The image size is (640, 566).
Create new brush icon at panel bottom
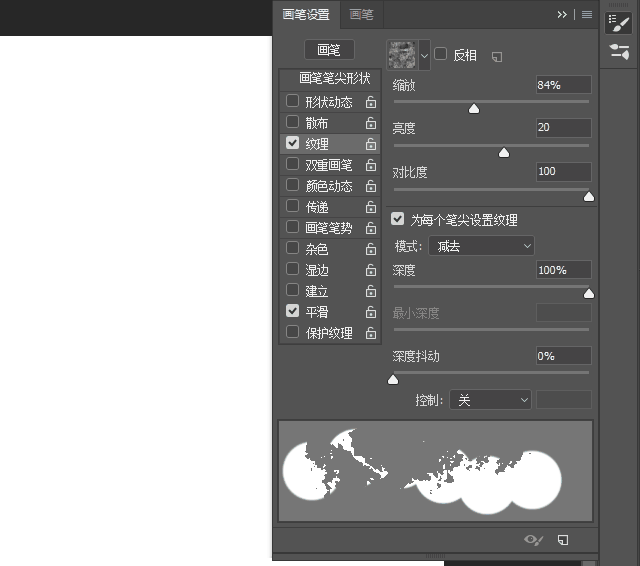click(x=563, y=540)
